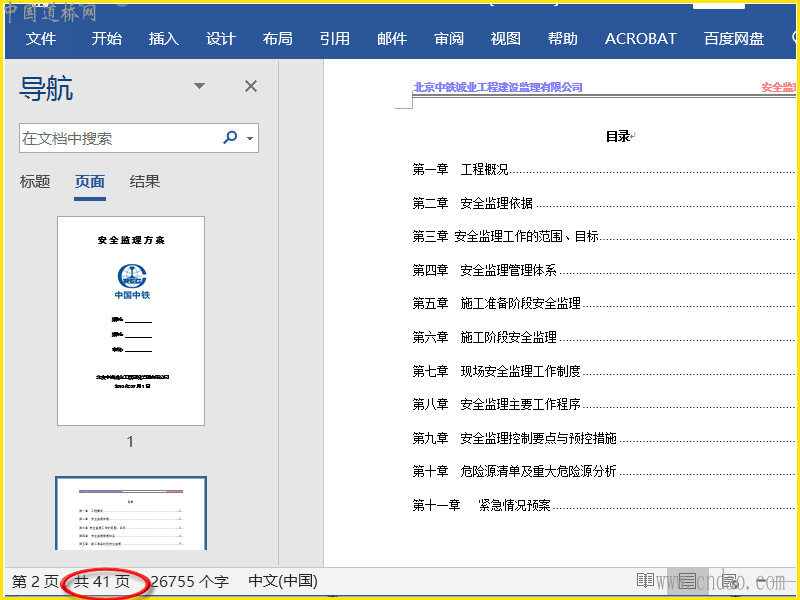Open the 布局 ribbon tab
This screenshot has height=600, width=800.
tap(278, 39)
